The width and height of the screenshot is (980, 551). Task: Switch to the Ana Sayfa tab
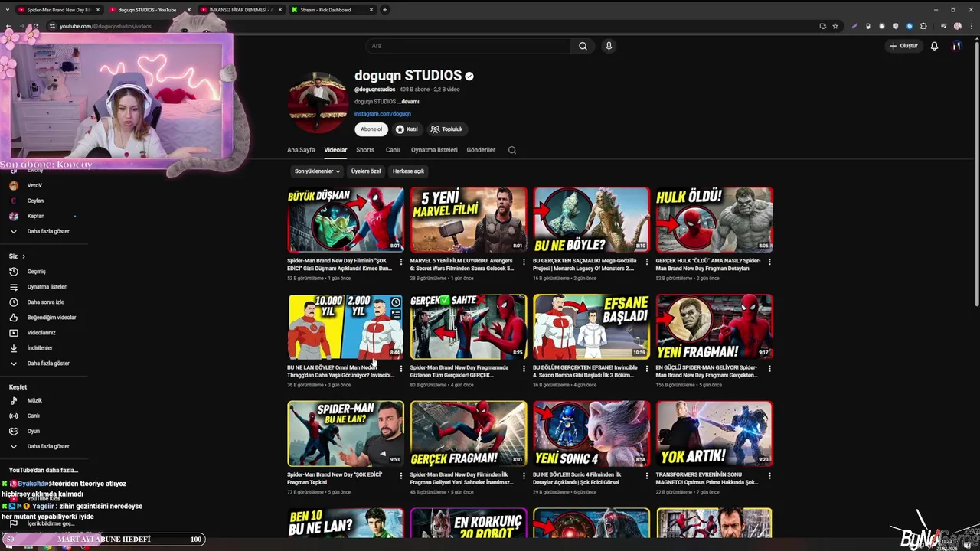coord(301,150)
